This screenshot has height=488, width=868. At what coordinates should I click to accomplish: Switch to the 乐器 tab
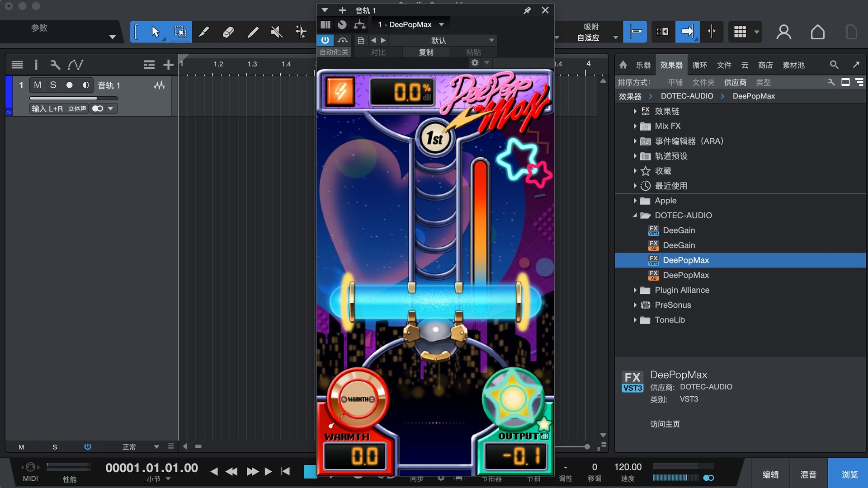click(643, 65)
